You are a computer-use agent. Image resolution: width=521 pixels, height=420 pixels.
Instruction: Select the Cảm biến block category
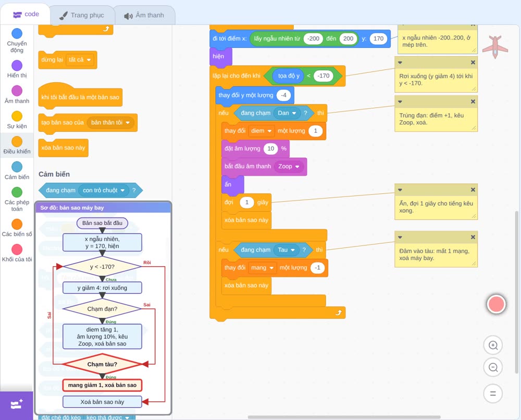click(x=17, y=171)
